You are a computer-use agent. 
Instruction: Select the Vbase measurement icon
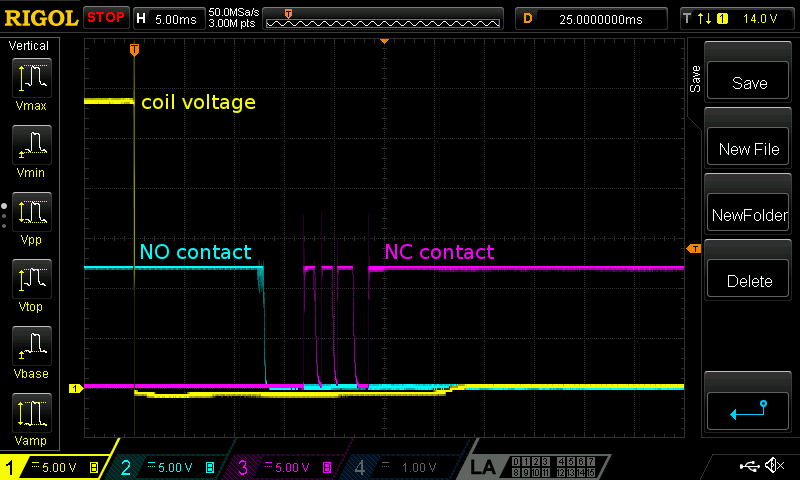point(32,346)
